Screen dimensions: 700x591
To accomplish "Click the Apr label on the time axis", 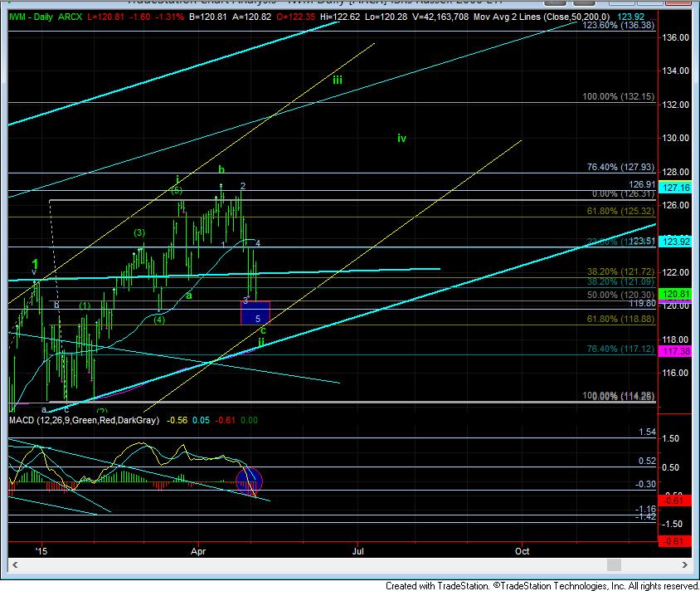I will coord(198,551).
